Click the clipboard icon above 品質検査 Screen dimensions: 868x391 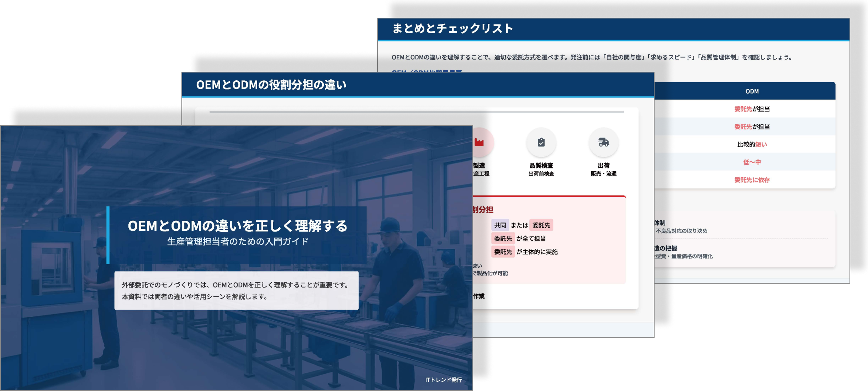point(541,141)
